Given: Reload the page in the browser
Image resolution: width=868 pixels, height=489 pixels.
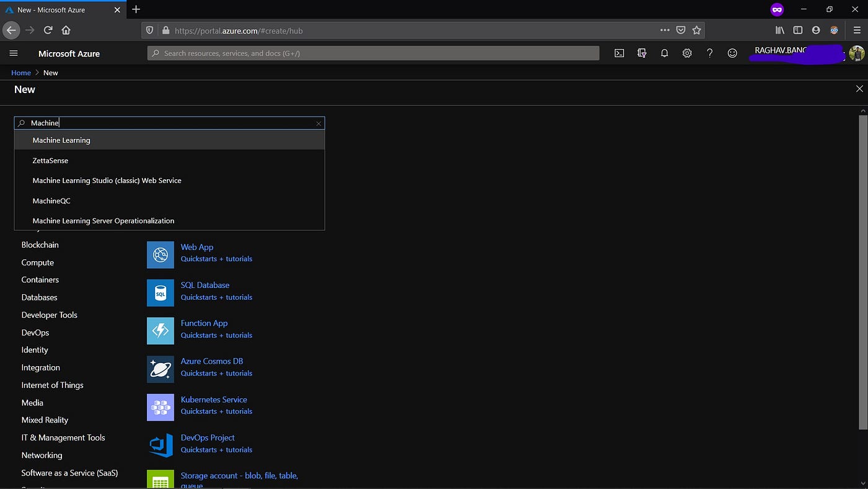Looking at the screenshot, I should point(48,30).
